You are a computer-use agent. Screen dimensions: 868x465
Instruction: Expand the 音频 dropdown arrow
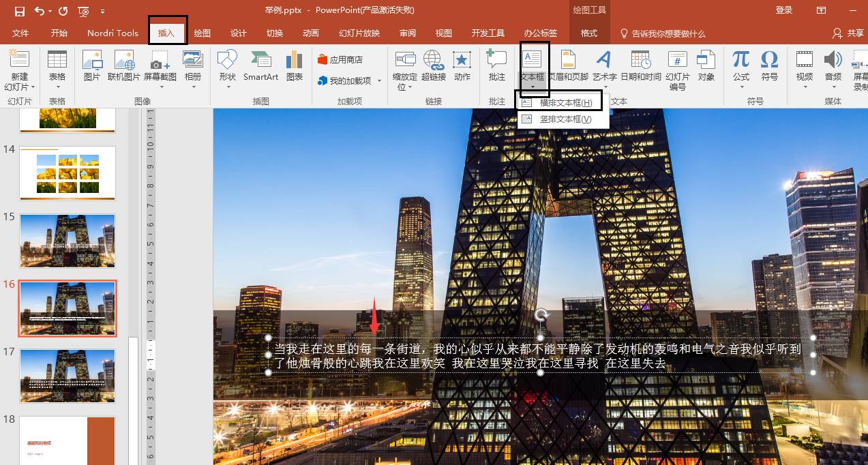(x=833, y=87)
